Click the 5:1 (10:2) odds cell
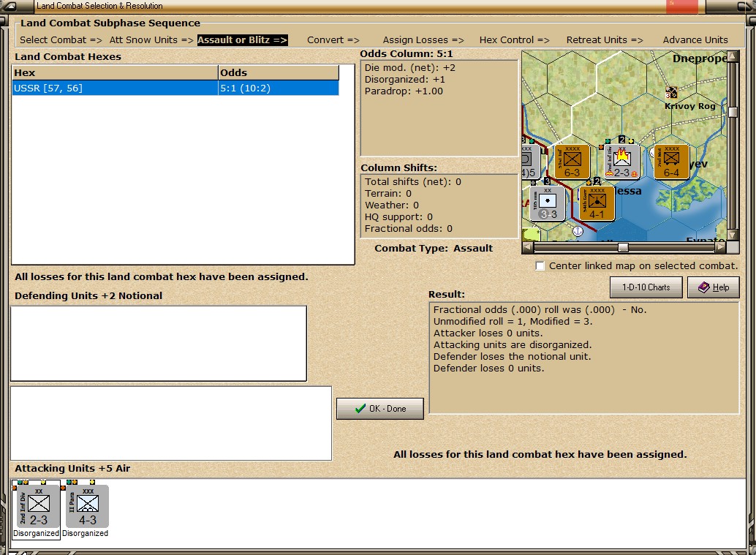 (279, 88)
